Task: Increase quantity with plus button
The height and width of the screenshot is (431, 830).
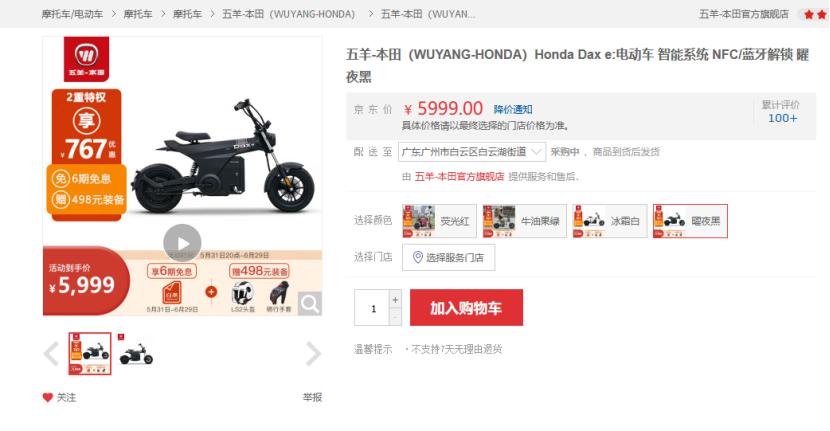Action: pyautogui.click(x=395, y=300)
